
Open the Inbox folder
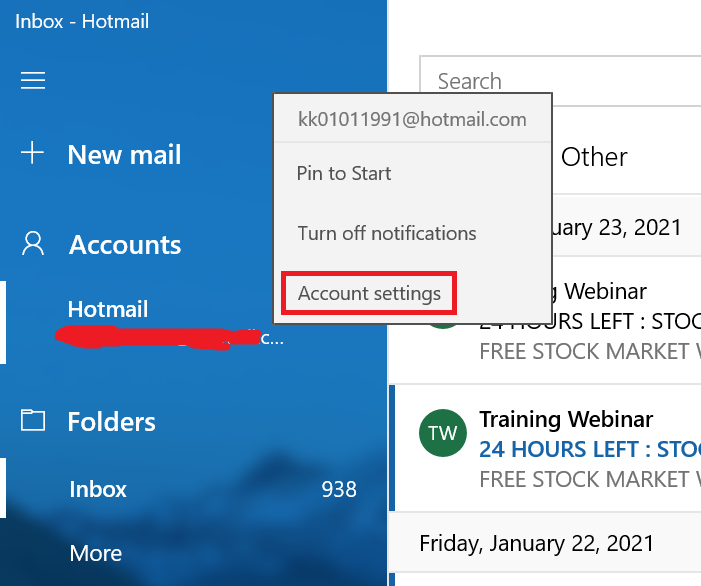[x=98, y=489]
